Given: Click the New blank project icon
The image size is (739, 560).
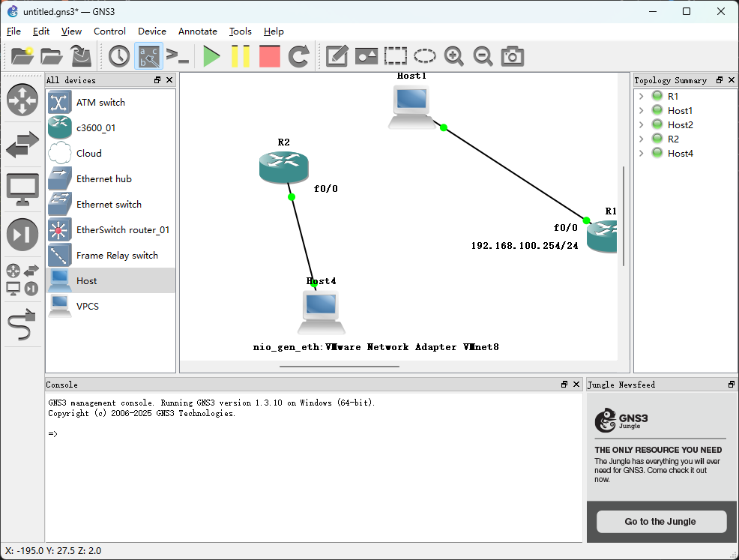Looking at the screenshot, I should [x=22, y=56].
